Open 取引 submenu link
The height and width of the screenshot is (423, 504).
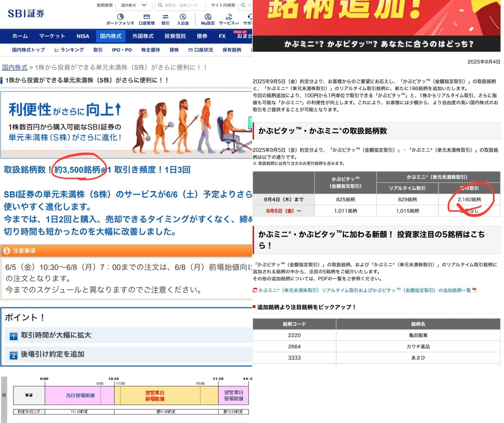[98, 50]
